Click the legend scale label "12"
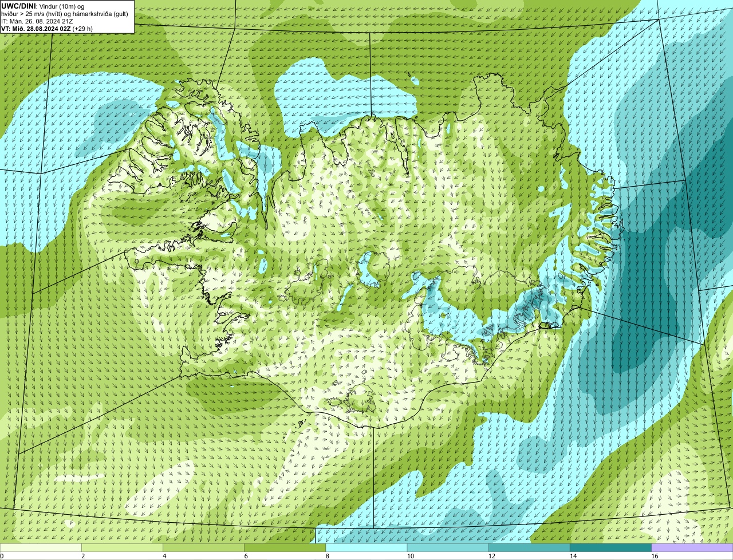This screenshot has height=560, width=733. coord(492,556)
